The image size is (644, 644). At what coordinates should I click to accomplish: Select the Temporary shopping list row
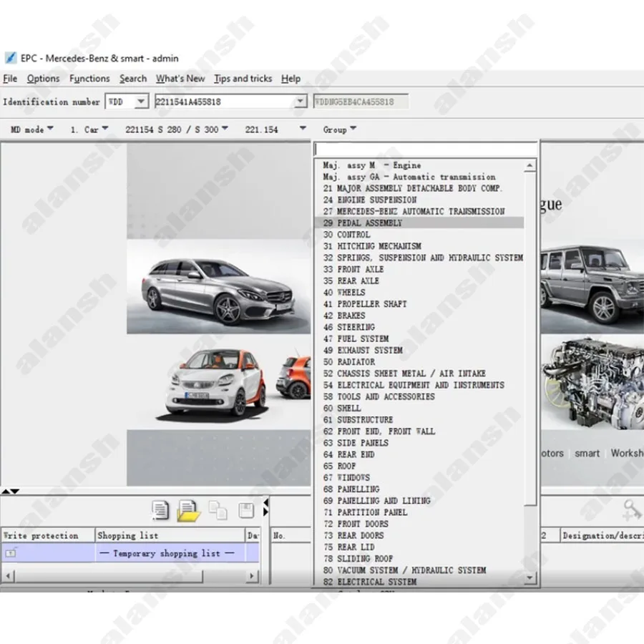tap(130, 553)
